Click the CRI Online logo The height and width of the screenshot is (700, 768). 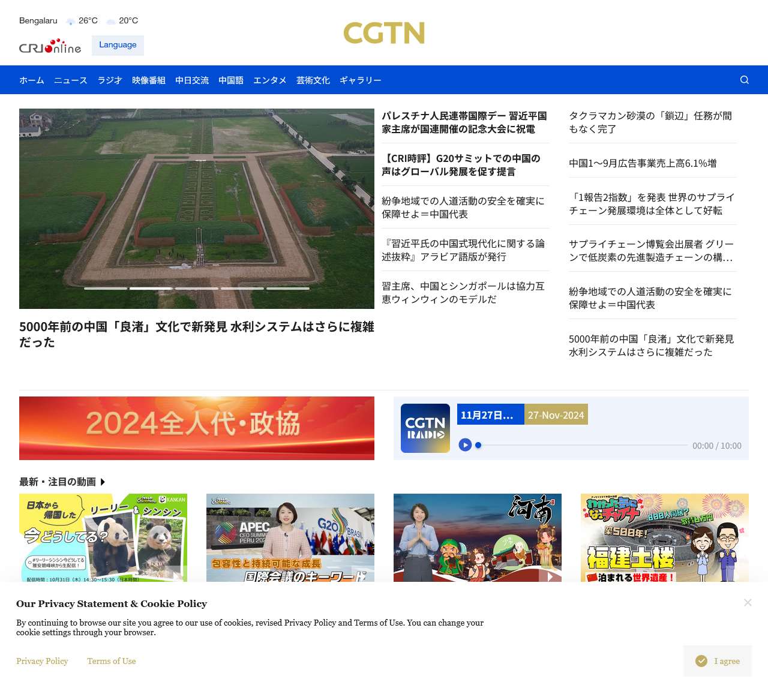click(50, 46)
